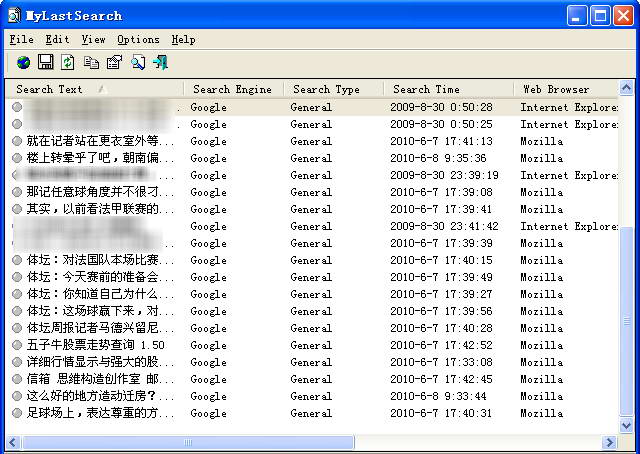The image size is (640, 454).
Task: Click the vertical scrollbar thumb
Action: [627, 320]
